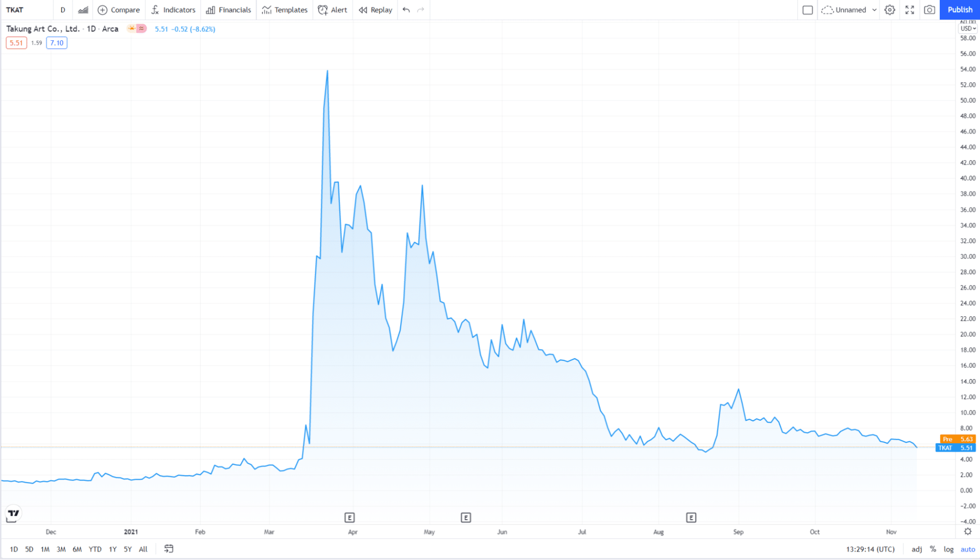This screenshot has width=980, height=560.
Task: Select the 5Y time range
Action: pos(127,549)
